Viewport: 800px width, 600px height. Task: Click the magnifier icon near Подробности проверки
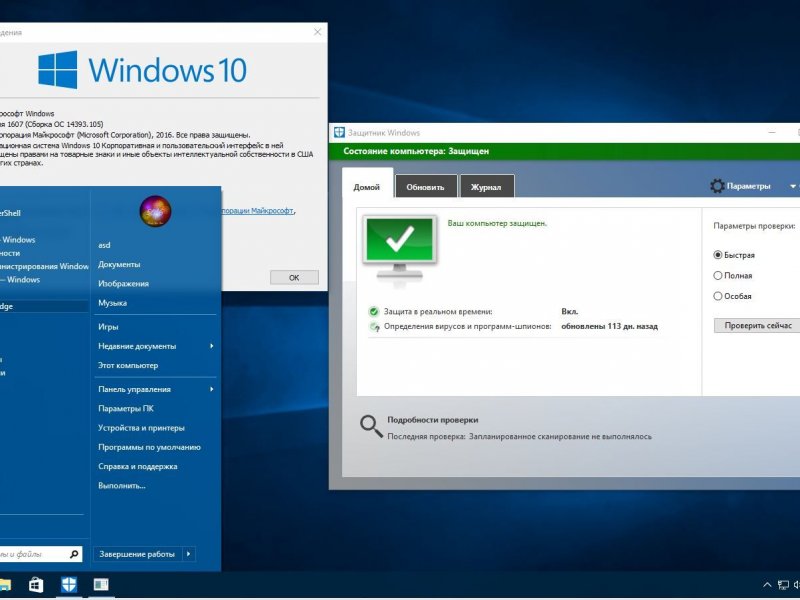(371, 427)
